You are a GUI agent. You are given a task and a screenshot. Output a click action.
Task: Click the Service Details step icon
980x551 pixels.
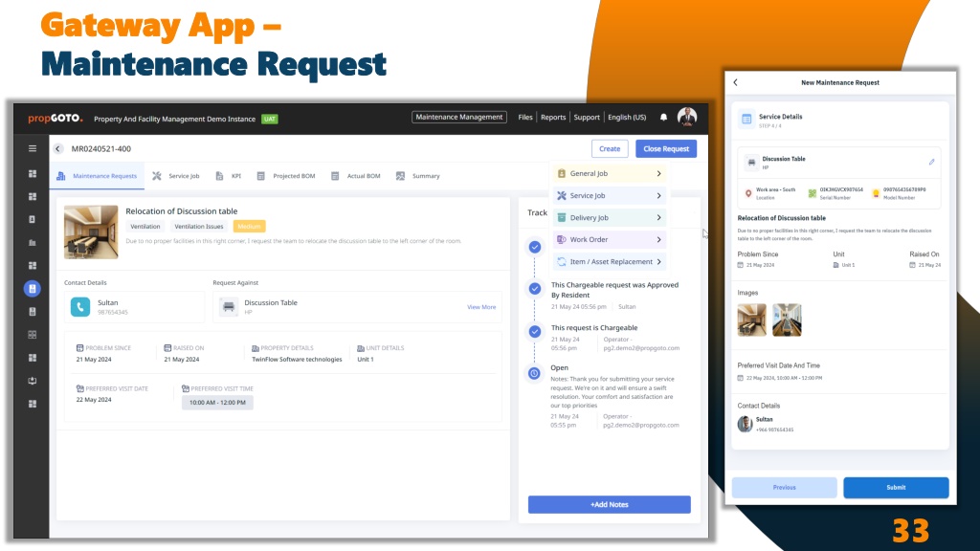tap(746, 120)
